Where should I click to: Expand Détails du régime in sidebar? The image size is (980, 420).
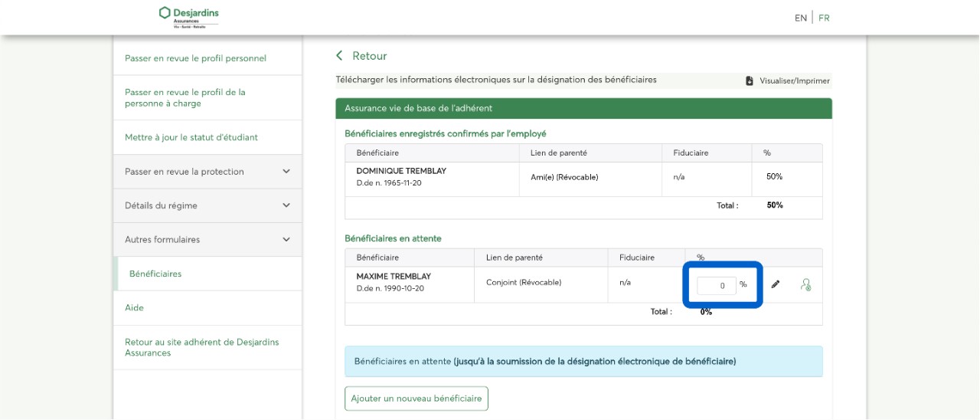286,205
